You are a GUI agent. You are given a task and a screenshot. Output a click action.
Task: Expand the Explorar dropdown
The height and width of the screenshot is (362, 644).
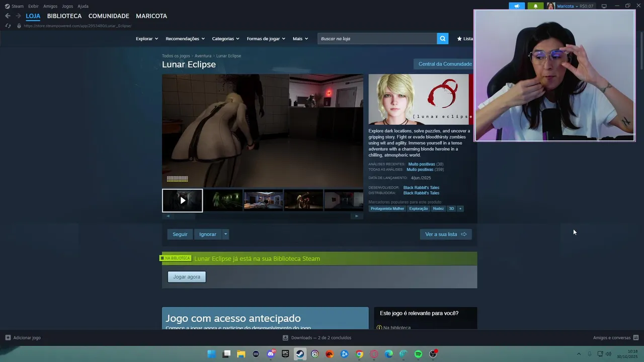147,39
